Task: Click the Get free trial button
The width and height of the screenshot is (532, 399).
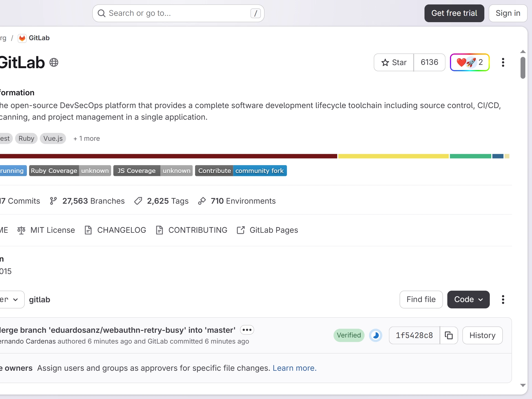Action: (454, 13)
